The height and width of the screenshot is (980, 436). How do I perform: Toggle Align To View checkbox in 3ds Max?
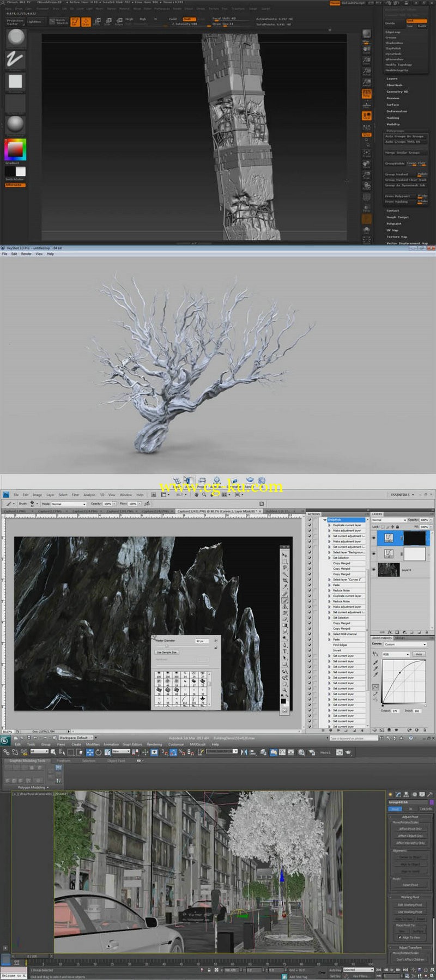400,938
